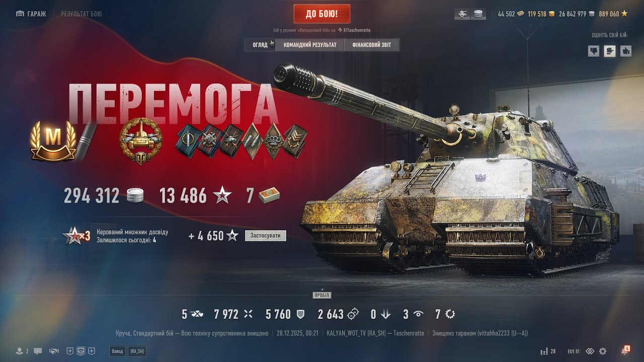The width and height of the screenshot is (644, 362).
Task: Open the [RA_SH] clan chat channel
Action: pos(136,351)
